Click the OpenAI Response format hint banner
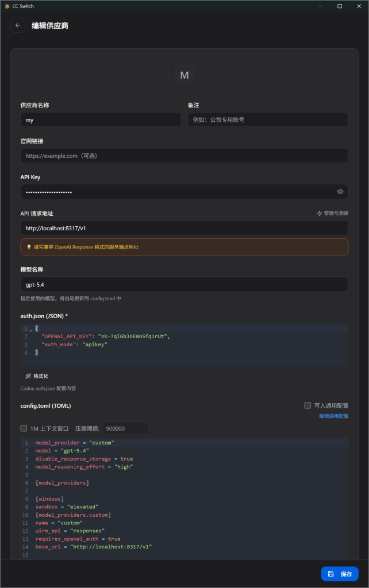 pos(184,247)
